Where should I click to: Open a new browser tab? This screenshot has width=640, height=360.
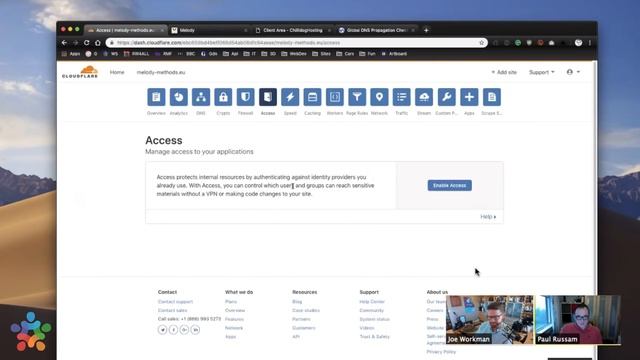pyautogui.click(x=426, y=30)
